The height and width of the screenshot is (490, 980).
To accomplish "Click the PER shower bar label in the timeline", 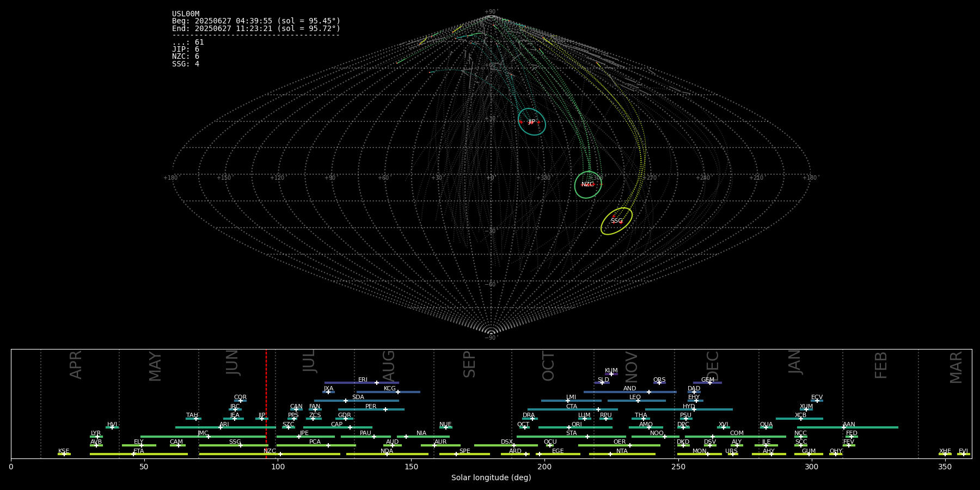I will pyautogui.click(x=371, y=407).
